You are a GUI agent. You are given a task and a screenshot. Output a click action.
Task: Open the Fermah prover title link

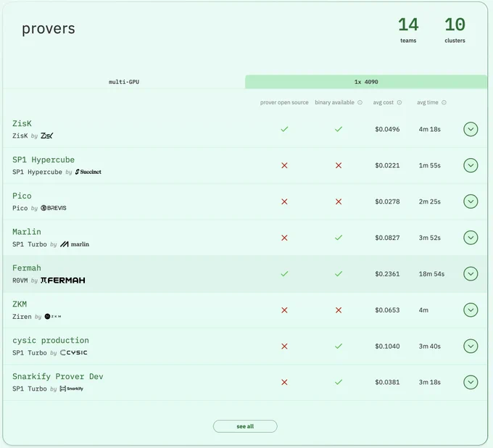(27, 268)
